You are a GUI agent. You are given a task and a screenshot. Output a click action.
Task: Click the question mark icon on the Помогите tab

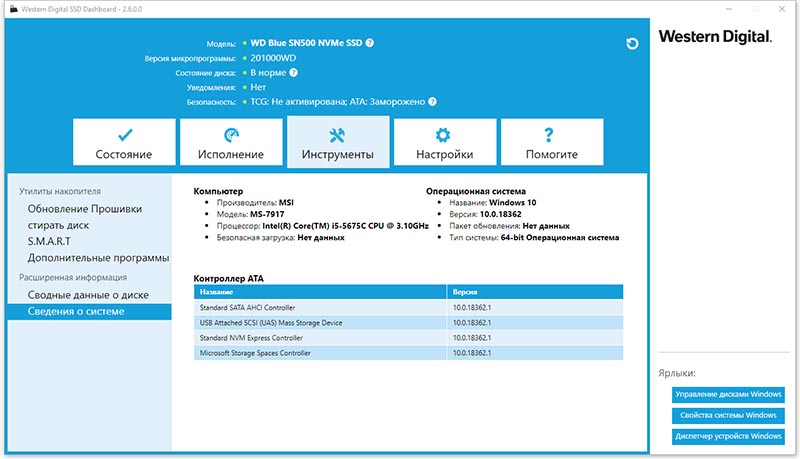(548, 135)
